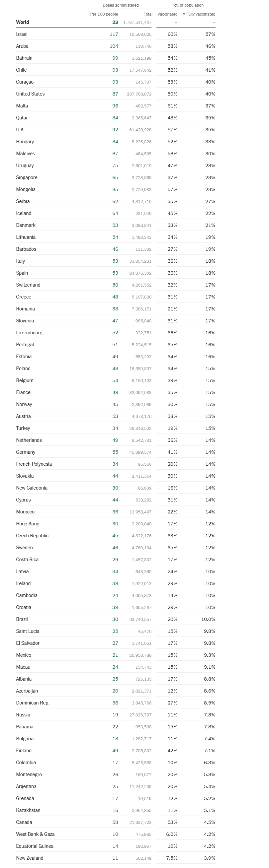Click Israel's 117 per 100 people value

(x=114, y=34)
